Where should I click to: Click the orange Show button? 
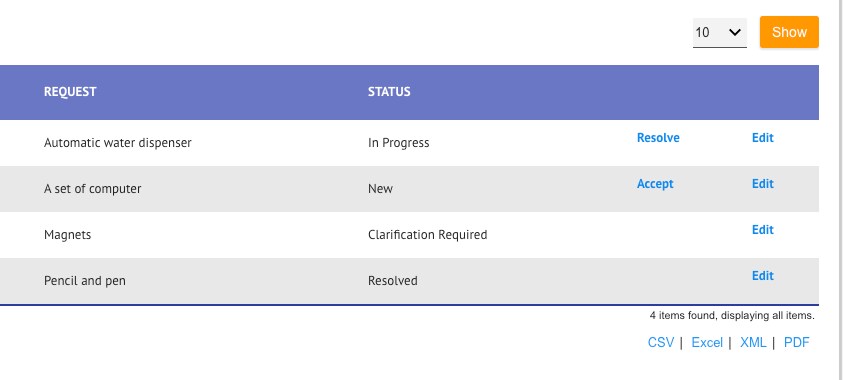[789, 32]
